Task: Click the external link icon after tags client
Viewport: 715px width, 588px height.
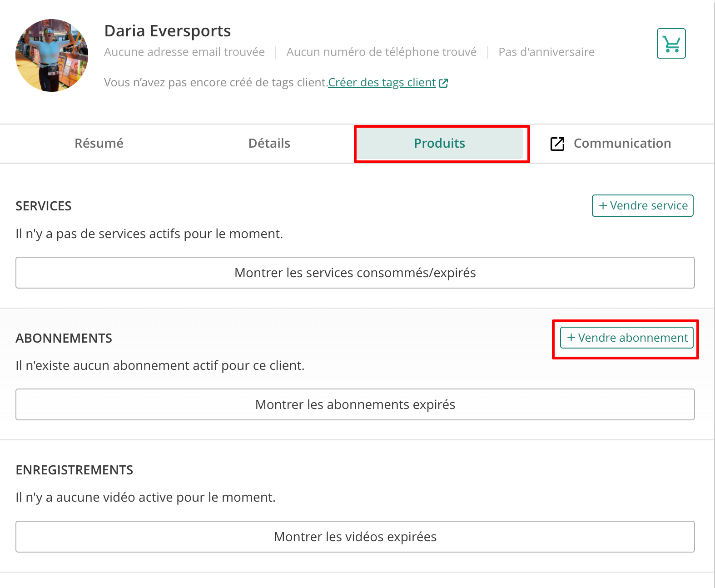Action: click(443, 83)
